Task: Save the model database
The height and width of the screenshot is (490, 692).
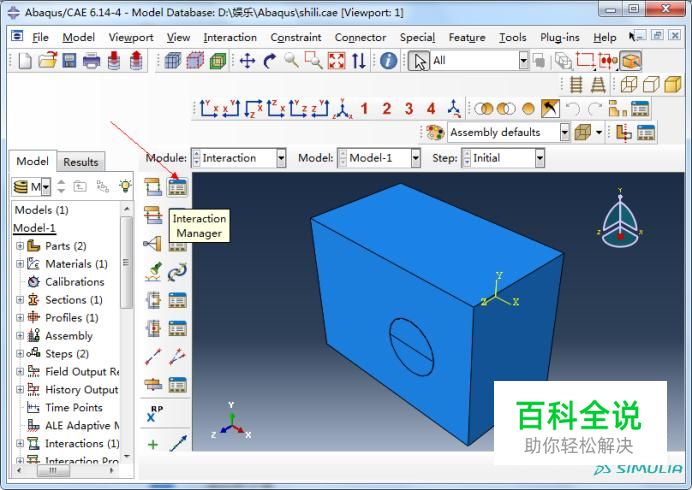Action: [69, 60]
